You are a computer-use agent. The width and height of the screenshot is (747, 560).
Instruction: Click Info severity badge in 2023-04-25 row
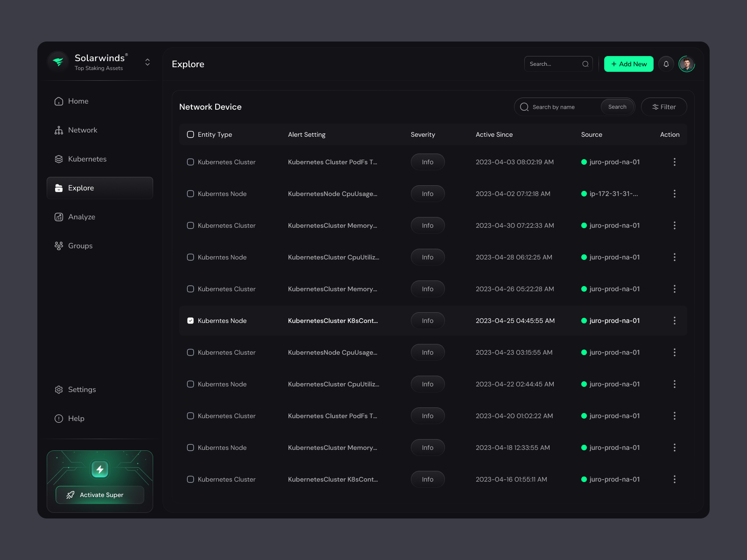pyautogui.click(x=428, y=321)
